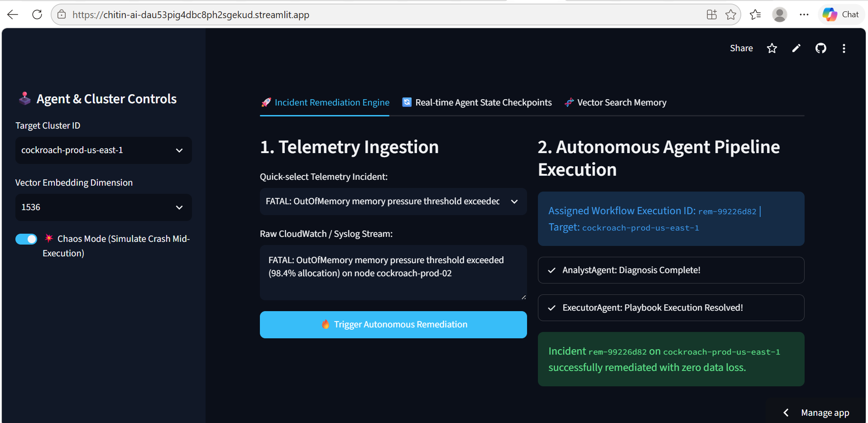Open the Target Cluster ID dropdown

click(x=104, y=150)
